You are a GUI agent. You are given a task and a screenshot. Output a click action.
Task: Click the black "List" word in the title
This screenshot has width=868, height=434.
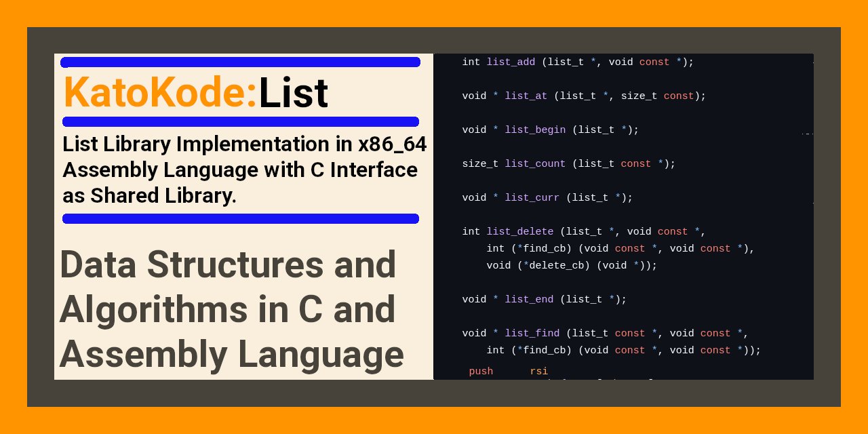coord(294,93)
